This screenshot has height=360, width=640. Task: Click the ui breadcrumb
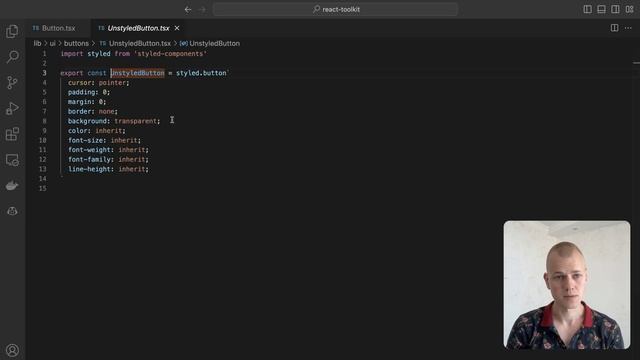[x=53, y=43]
